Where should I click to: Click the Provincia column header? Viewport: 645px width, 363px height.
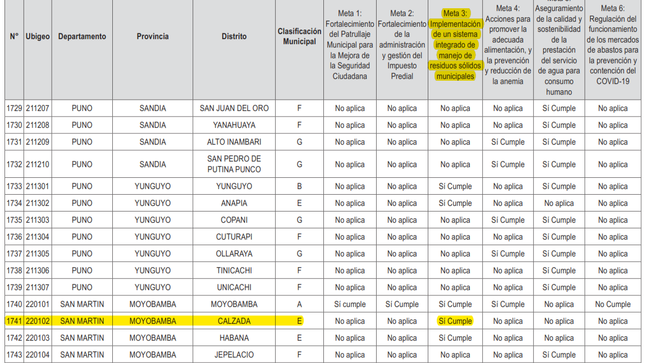click(x=153, y=36)
